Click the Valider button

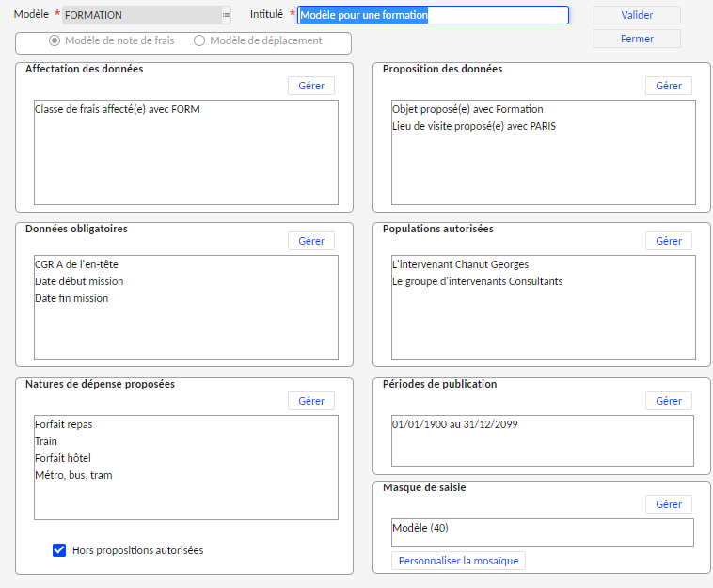pyautogui.click(x=636, y=15)
